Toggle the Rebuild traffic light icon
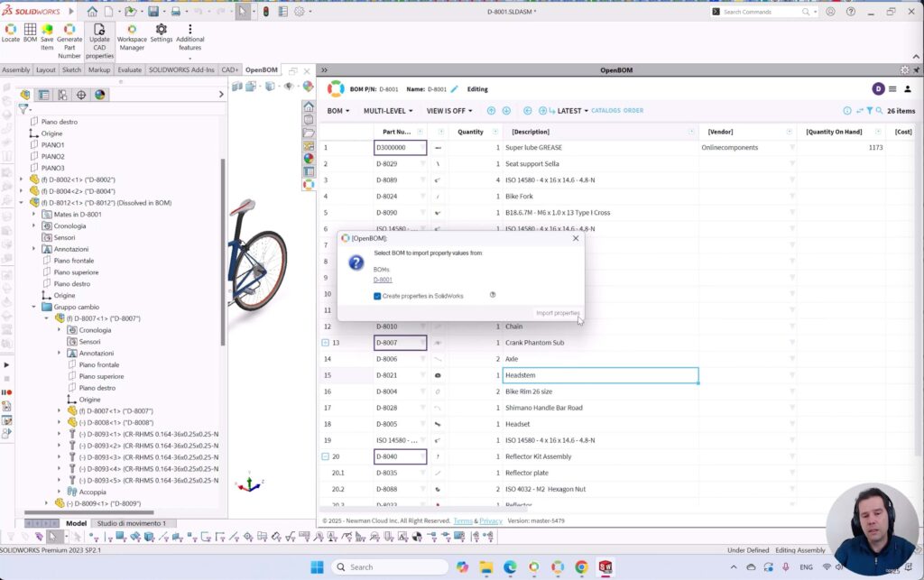Screen dimensions: 924x580 point(266,11)
